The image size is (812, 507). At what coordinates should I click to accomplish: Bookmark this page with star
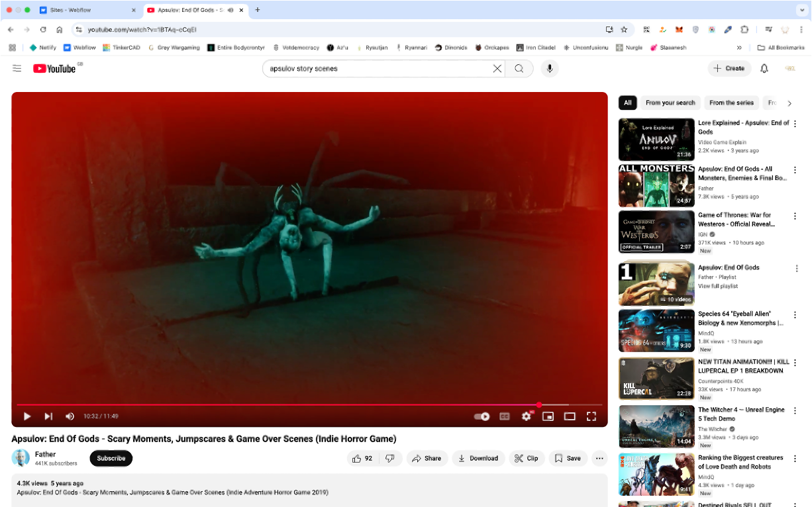(624, 30)
